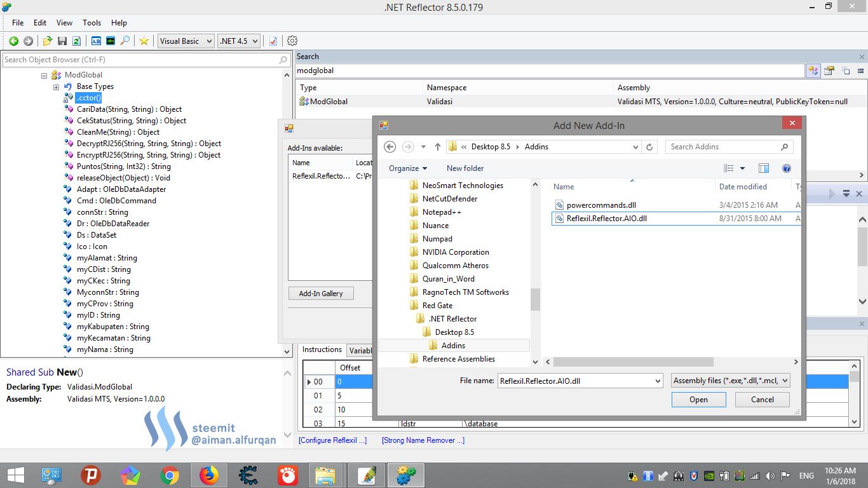This screenshot has width=868, height=488.
Task: Open the Tools menu
Action: click(92, 22)
